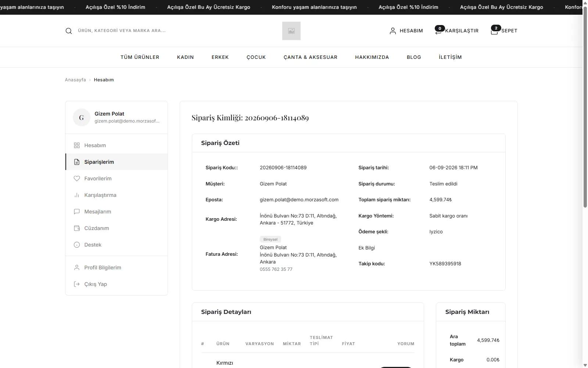Select the Cüzdanım wallet icon
This screenshot has width=588, height=368.
pyautogui.click(x=77, y=228)
